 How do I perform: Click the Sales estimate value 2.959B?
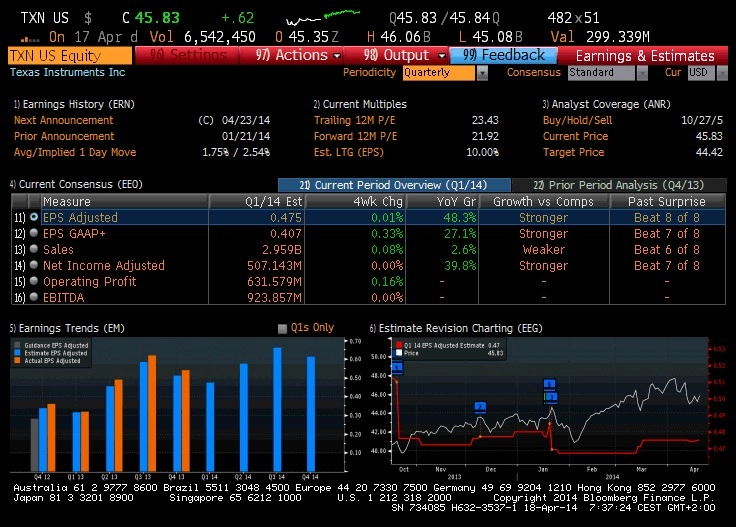282,250
